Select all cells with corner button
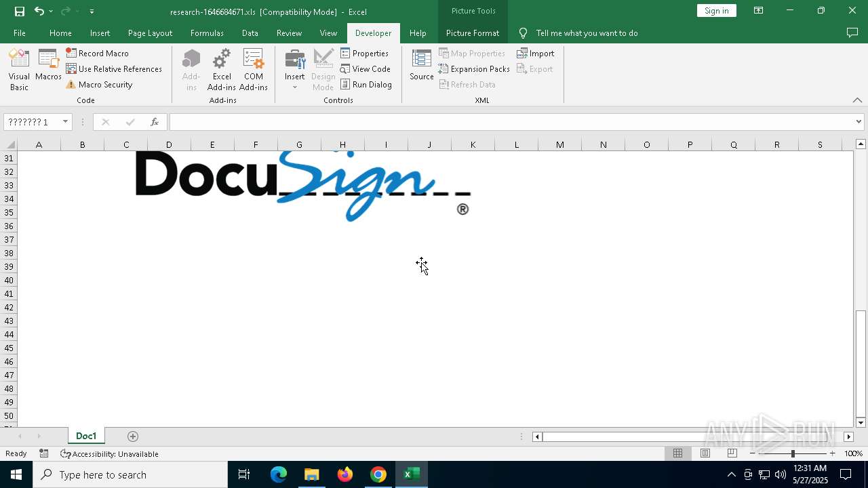Screen dimensions: 868x488 tap(9, 144)
